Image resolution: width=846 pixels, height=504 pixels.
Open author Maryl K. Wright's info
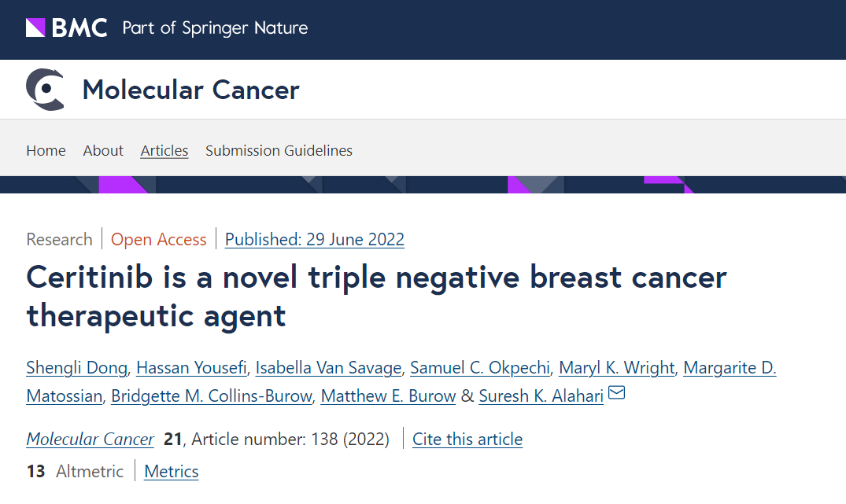(x=616, y=367)
